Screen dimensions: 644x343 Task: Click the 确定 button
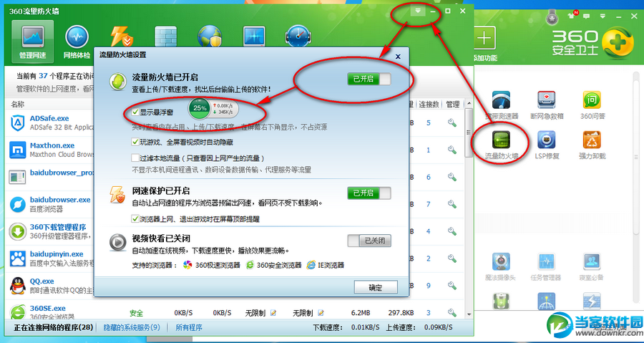pyautogui.click(x=376, y=288)
